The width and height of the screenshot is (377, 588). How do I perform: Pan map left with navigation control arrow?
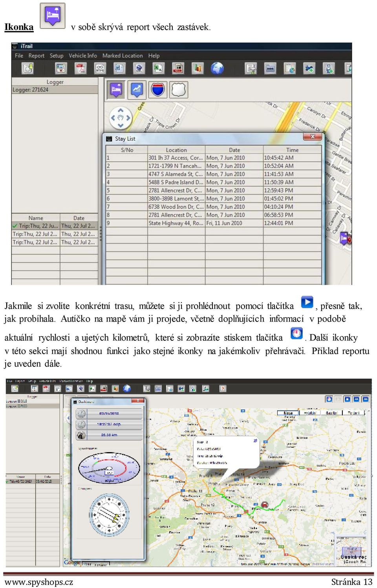[x=113, y=118]
